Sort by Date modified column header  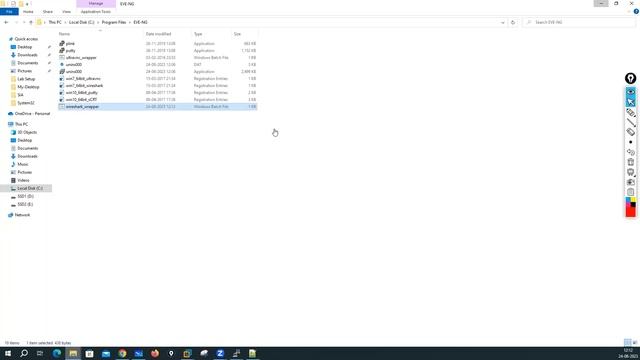[x=168, y=34]
